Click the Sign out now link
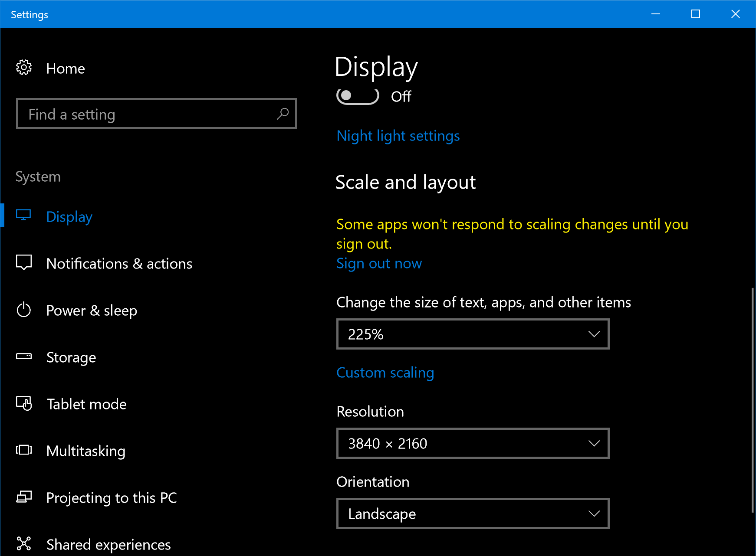The height and width of the screenshot is (556, 756). click(x=379, y=263)
